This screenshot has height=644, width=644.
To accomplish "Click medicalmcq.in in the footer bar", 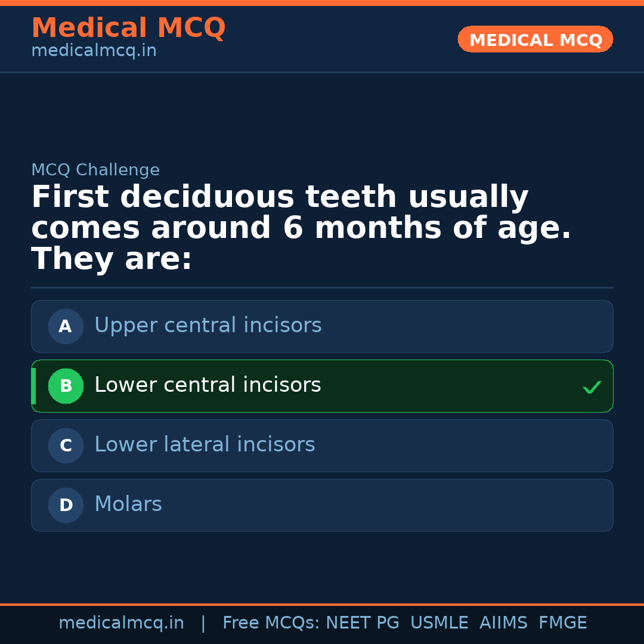I will pos(121,622).
